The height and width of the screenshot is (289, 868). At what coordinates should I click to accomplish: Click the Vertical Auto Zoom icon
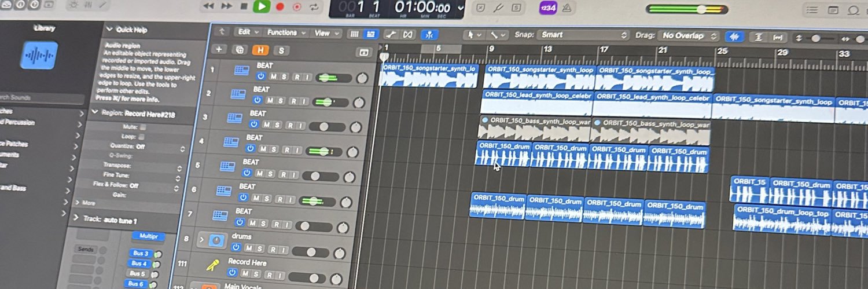[x=758, y=37]
